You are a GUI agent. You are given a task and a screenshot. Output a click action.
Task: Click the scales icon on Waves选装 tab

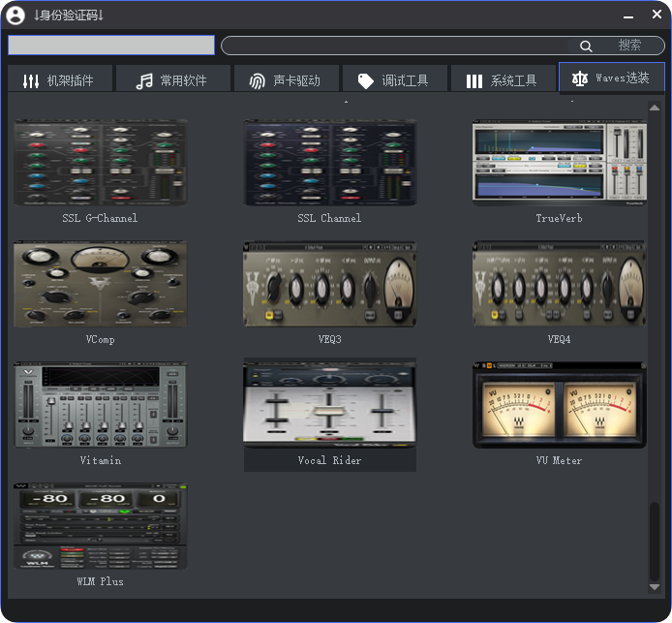tap(579, 78)
